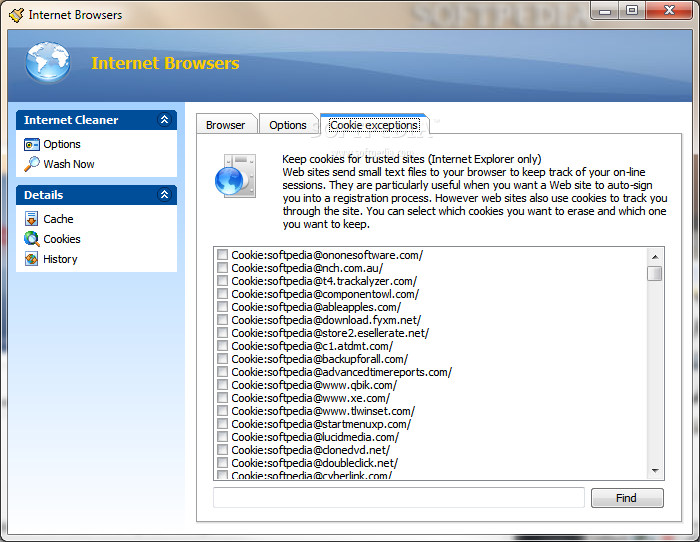Click the Cache icon in Details panel
This screenshot has width=700, height=542.
31,219
